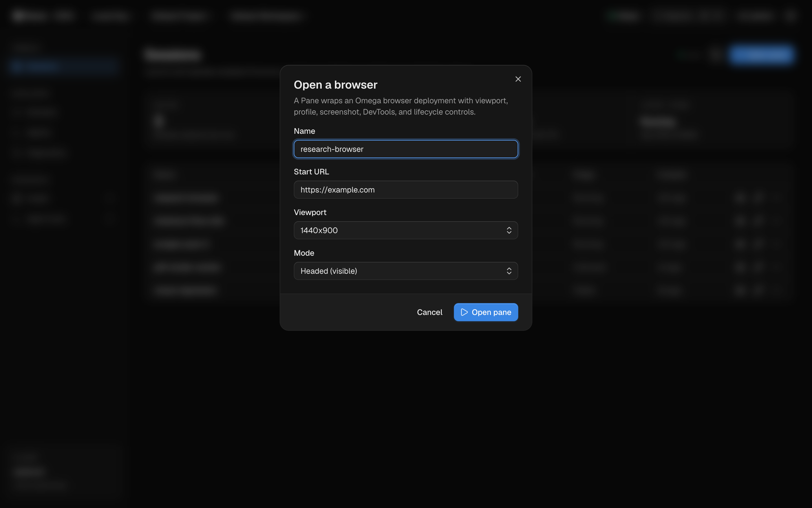Image resolution: width=812 pixels, height=508 pixels.
Task: Cancel the dialog
Action: point(429,312)
